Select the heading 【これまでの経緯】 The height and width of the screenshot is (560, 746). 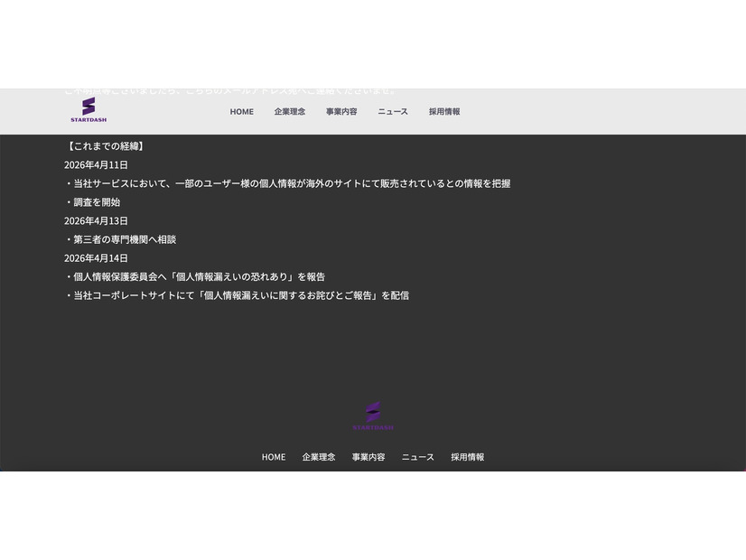click(105, 146)
